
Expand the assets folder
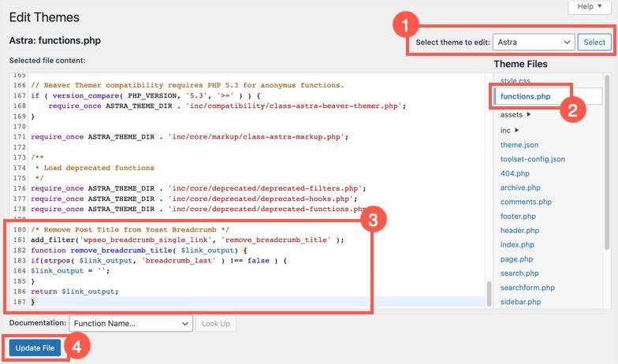[x=516, y=115]
